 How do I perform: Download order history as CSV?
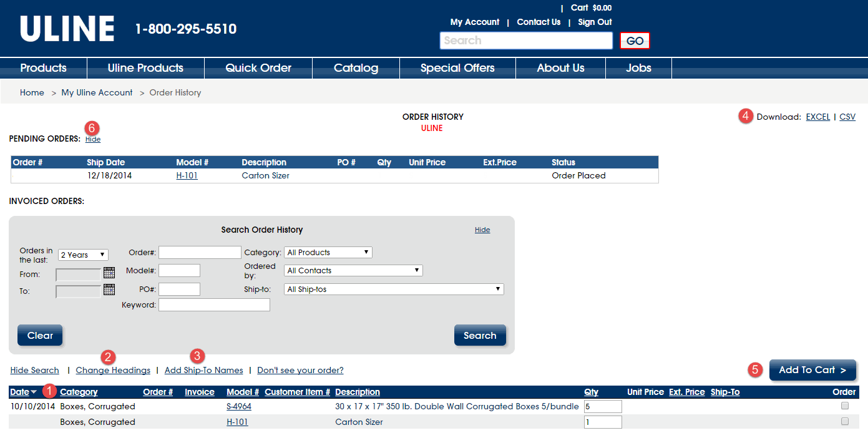(847, 117)
